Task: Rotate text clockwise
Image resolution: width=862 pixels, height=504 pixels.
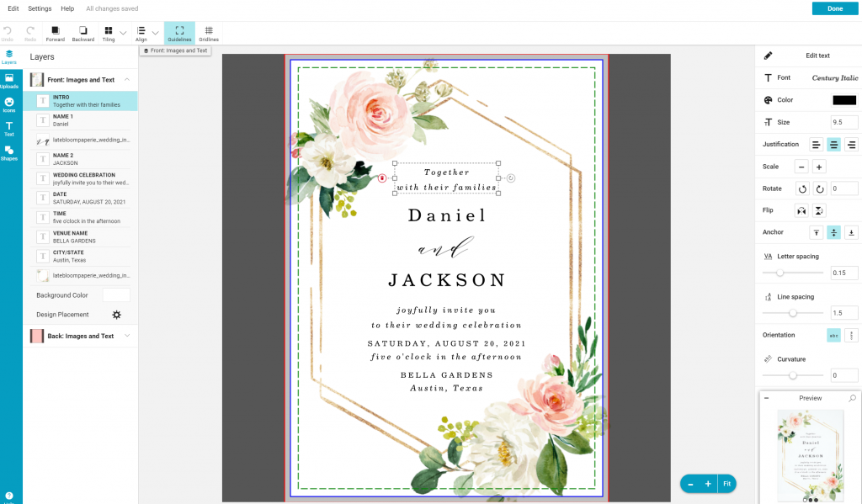Action: pos(820,188)
